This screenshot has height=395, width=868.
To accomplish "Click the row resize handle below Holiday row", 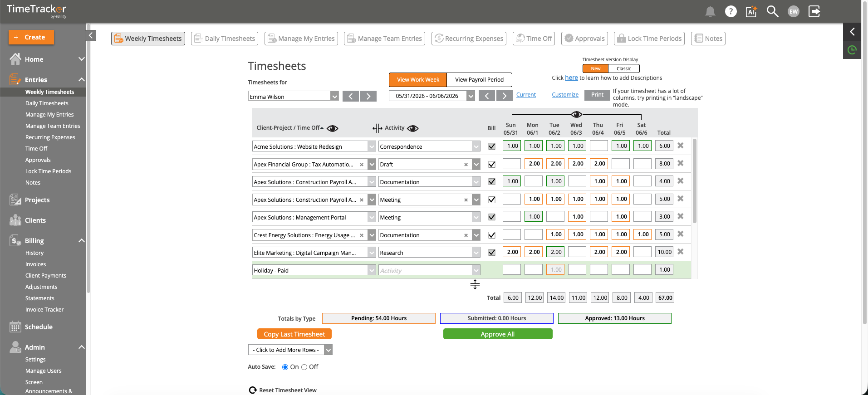I will click(x=475, y=284).
